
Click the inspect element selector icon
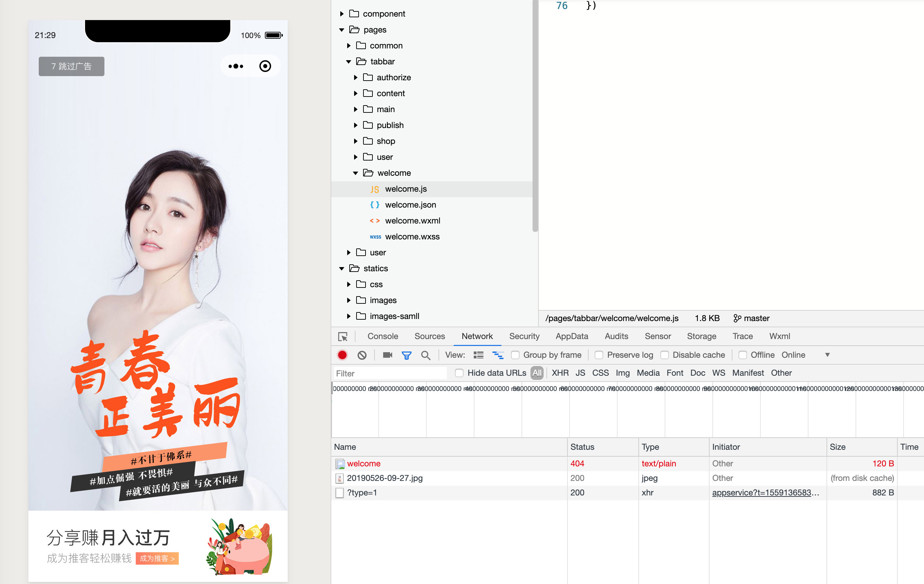[x=343, y=336]
